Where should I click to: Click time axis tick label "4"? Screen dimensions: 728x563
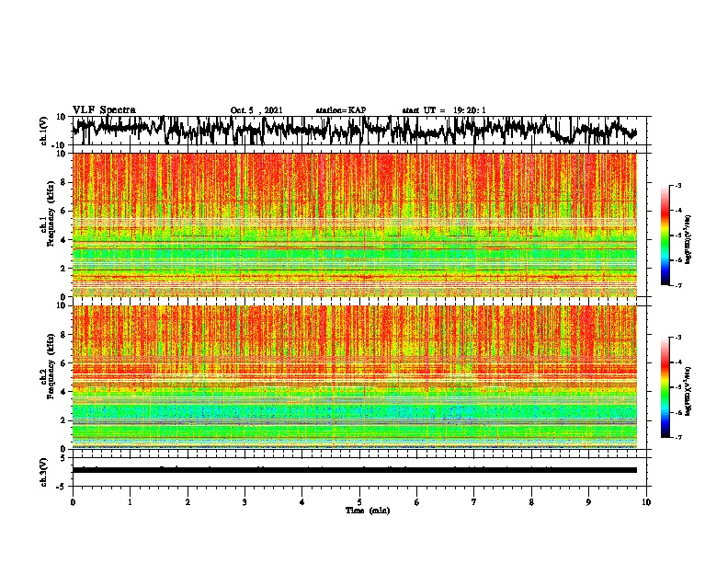(x=302, y=502)
